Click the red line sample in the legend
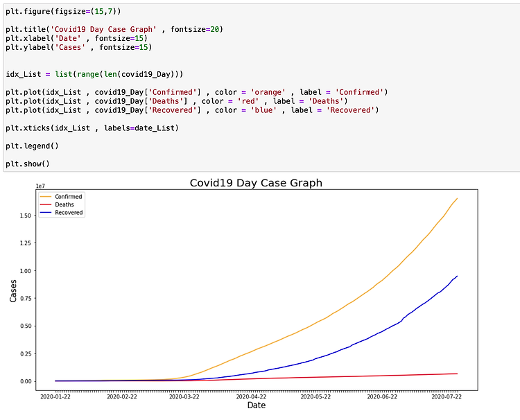 [46, 204]
